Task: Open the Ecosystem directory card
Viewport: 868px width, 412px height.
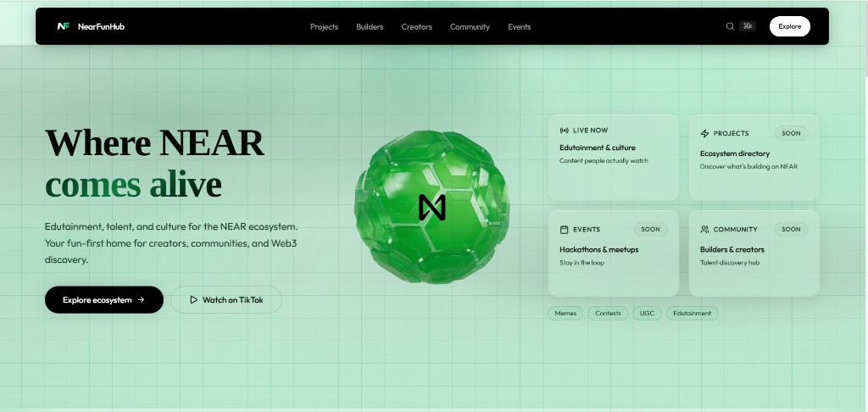Action: click(x=754, y=158)
